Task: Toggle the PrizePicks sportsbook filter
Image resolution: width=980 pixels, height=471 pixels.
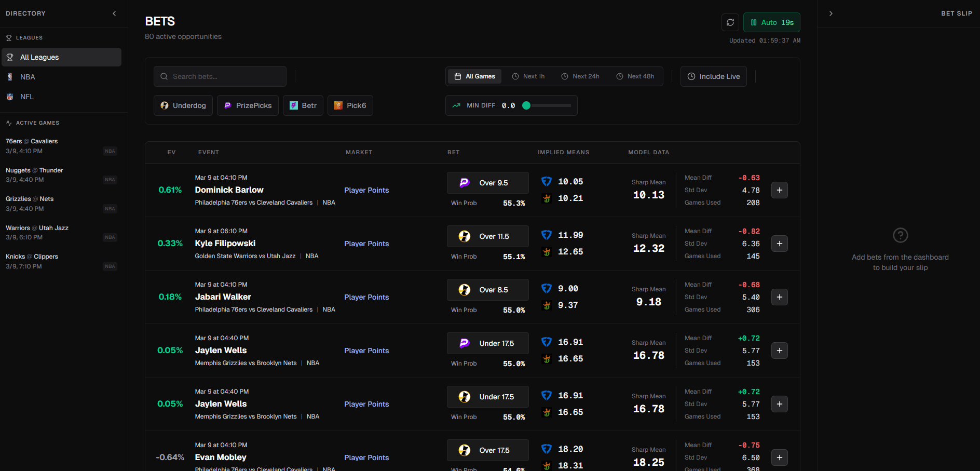Action: click(x=248, y=105)
